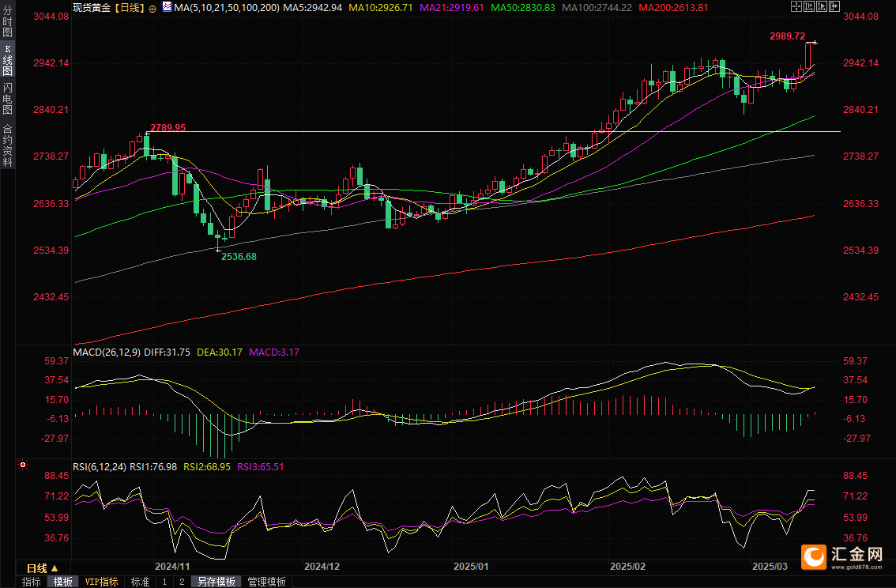Click the DEA:30.17 value
This screenshot has height=588, width=896.
[220, 352]
